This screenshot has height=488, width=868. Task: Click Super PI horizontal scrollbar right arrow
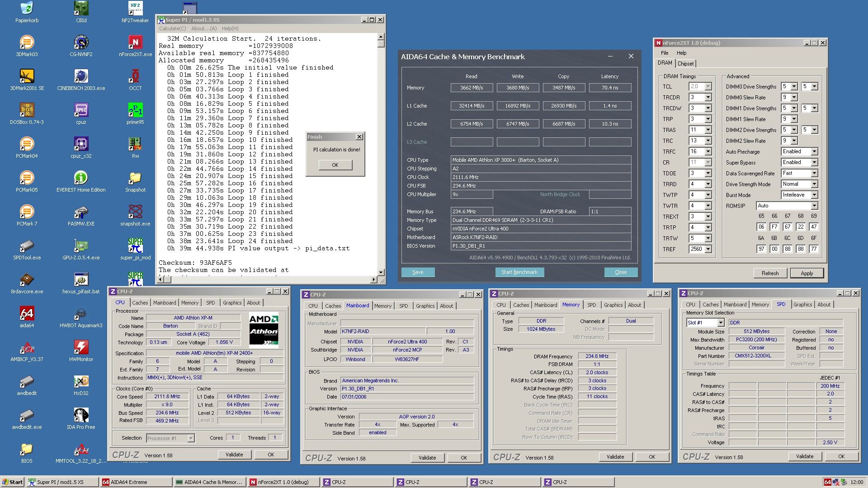pyautogui.click(x=373, y=280)
